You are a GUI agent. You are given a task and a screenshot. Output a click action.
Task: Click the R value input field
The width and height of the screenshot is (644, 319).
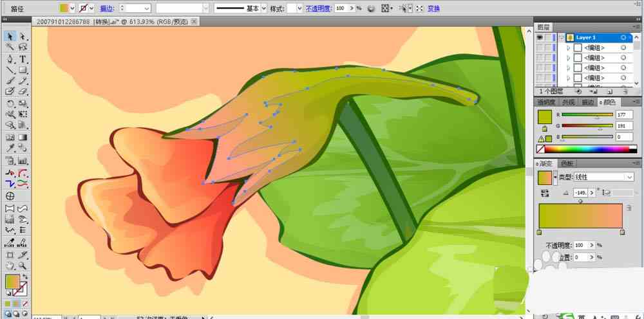624,115
